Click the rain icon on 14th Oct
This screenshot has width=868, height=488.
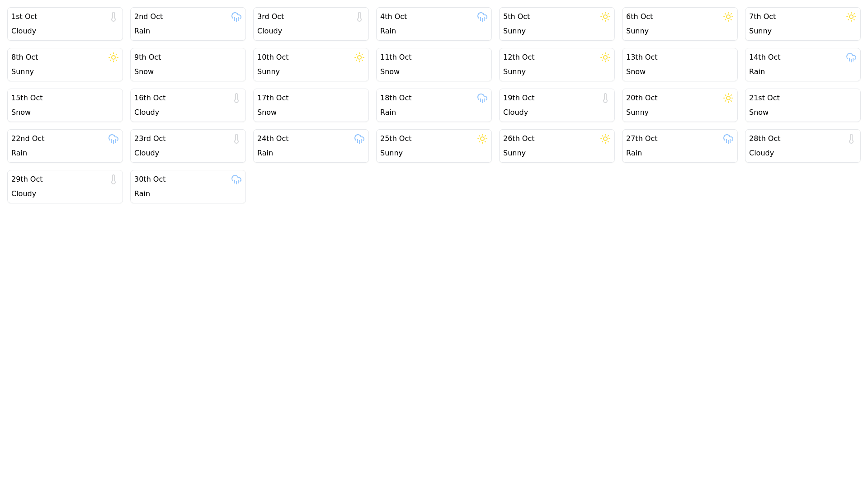coord(851,57)
